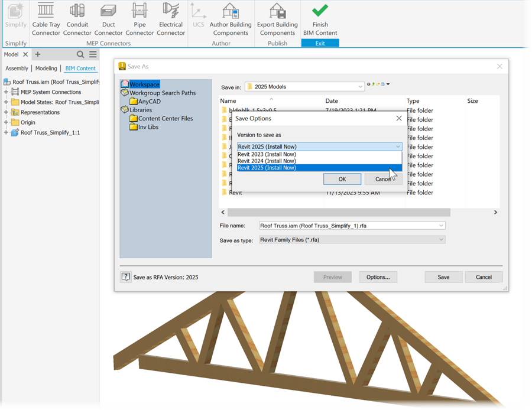The image size is (532, 410).
Task: Sort file list by Name column
Action: click(228, 100)
